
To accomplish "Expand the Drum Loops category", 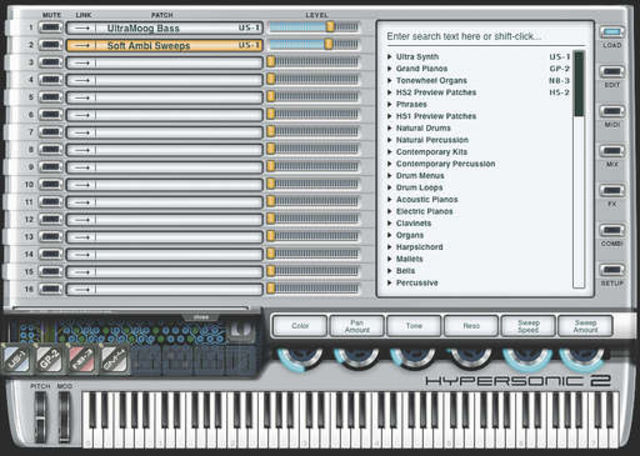I will 390,187.
